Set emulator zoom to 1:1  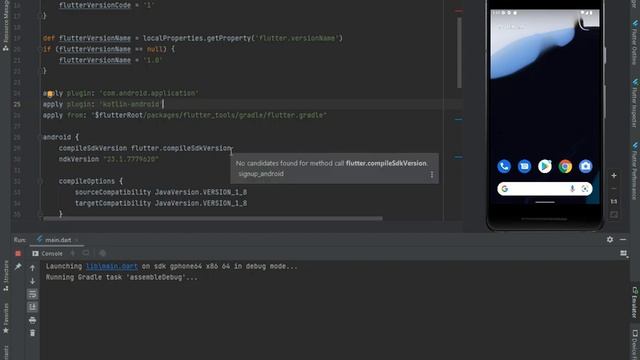(614, 202)
